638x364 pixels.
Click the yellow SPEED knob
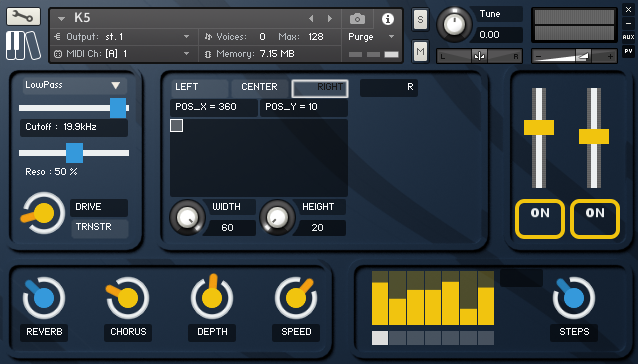[x=296, y=298]
